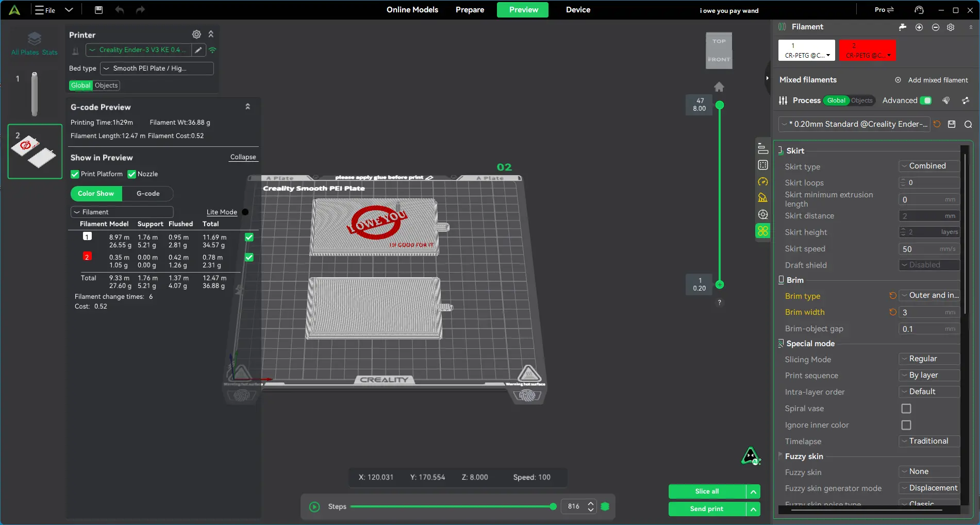Click the edit printer preset pencil icon

pos(198,50)
